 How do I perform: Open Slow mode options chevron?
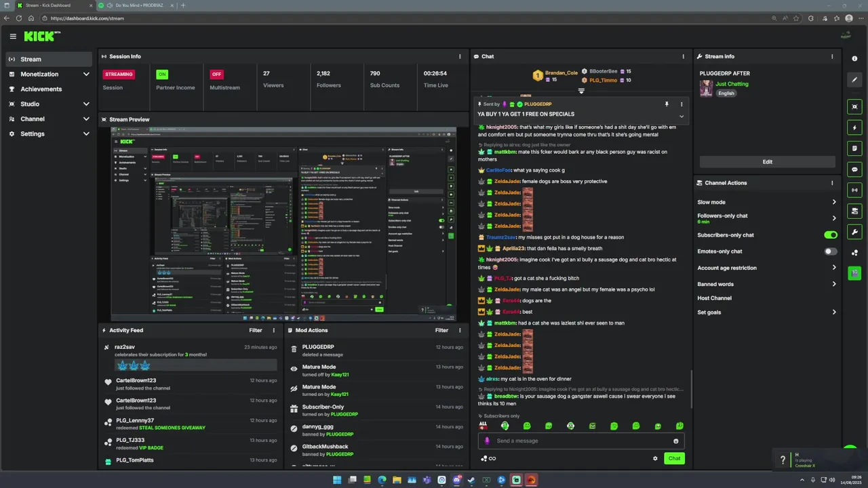point(834,202)
